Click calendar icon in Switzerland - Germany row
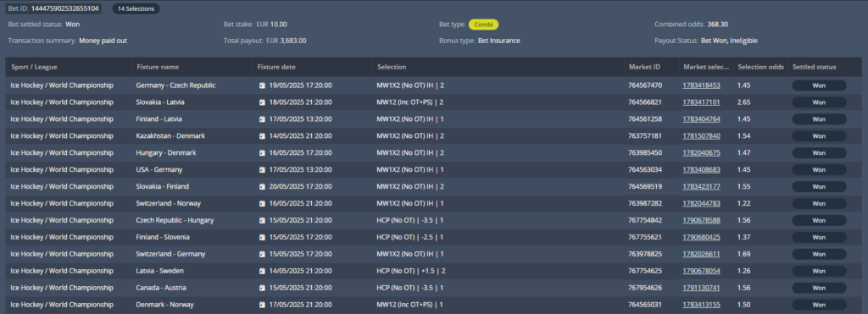 (x=262, y=254)
